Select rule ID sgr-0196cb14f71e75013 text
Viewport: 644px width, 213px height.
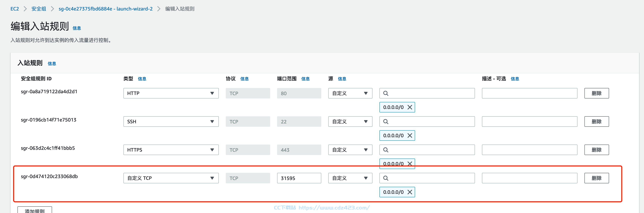point(49,120)
